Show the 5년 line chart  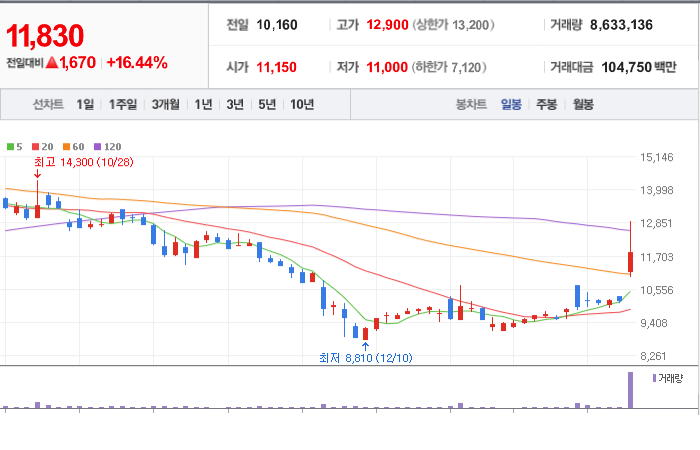pos(267,104)
